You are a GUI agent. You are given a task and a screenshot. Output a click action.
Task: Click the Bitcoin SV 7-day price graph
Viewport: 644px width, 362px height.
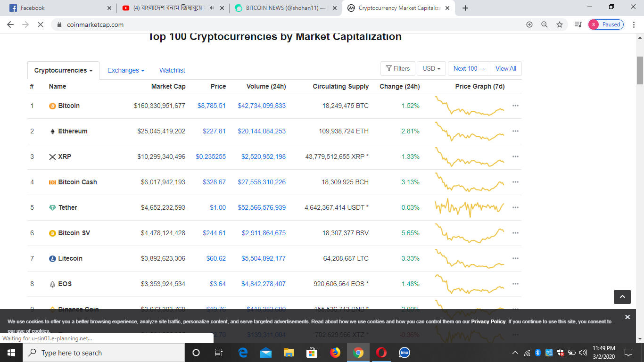[470, 233]
